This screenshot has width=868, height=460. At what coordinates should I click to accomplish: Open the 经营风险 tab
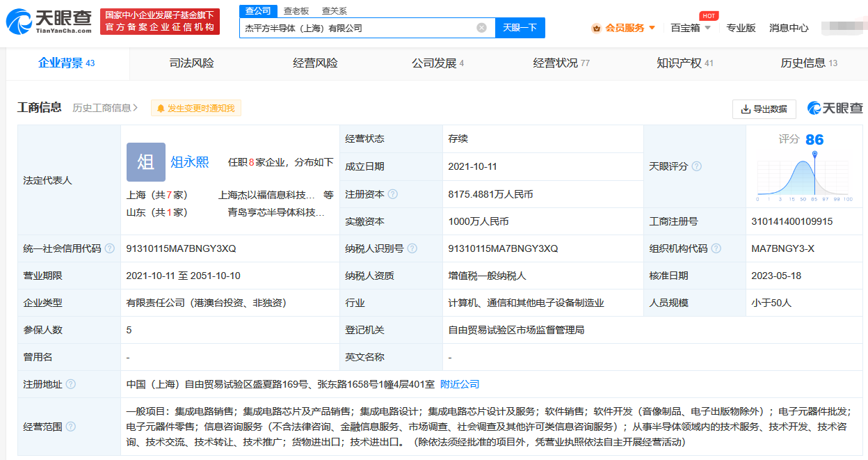pos(315,63)
